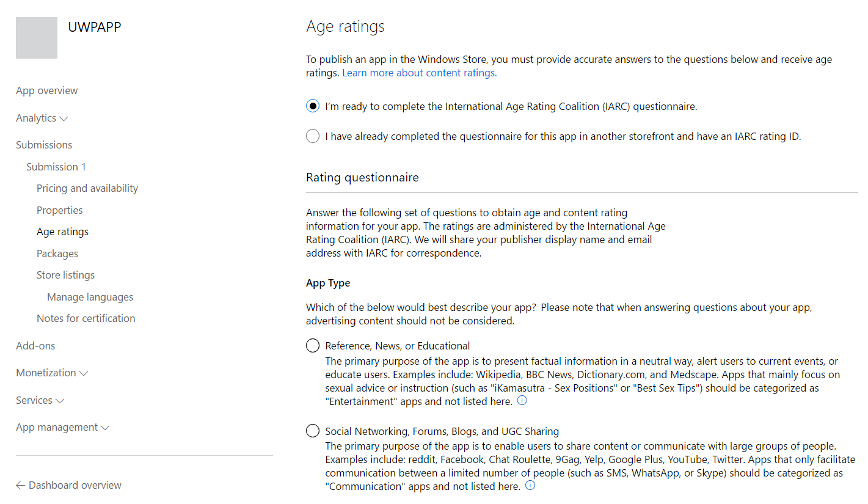
Task: Open App overview in sidebar
Action: click(x=47, y=90)
